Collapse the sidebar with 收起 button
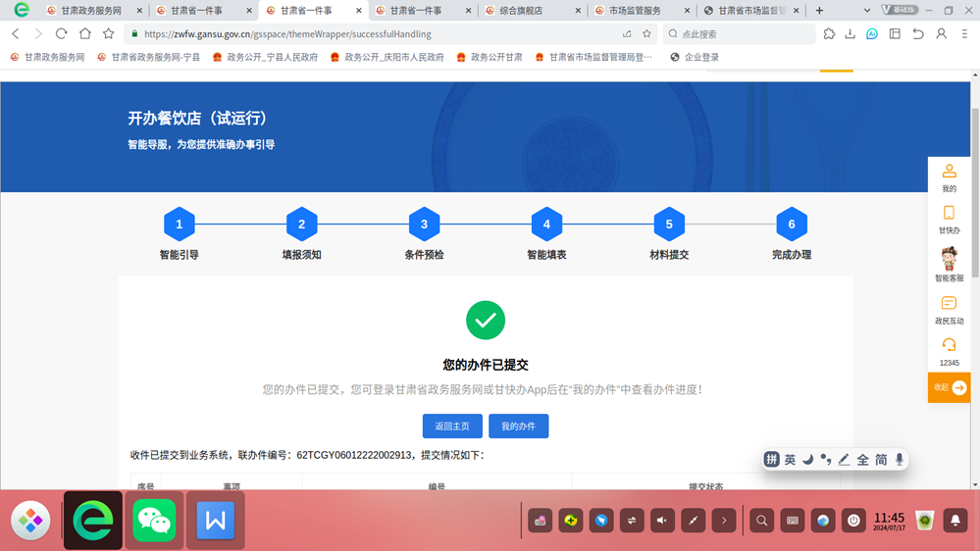Image resolution: width=980 pixels, height=551 pixels. click(949, 388)
